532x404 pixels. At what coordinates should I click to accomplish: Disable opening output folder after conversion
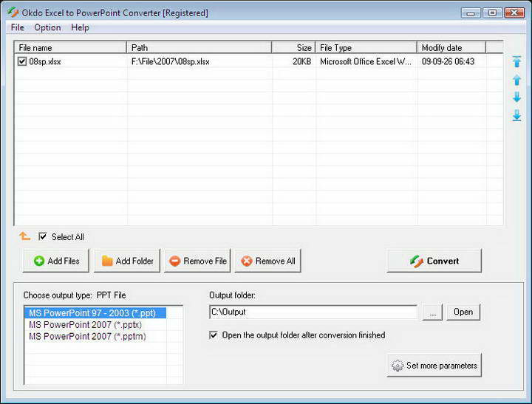(214, 335)
